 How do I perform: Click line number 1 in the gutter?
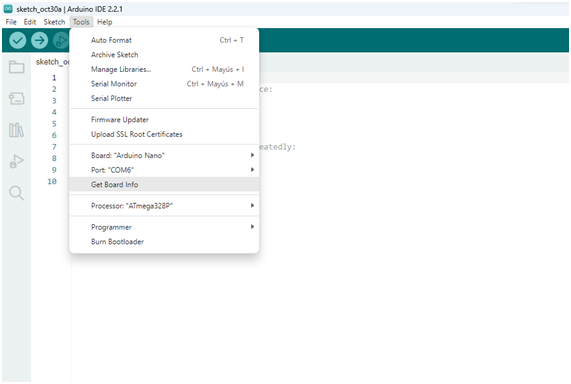tap(54, 78)
